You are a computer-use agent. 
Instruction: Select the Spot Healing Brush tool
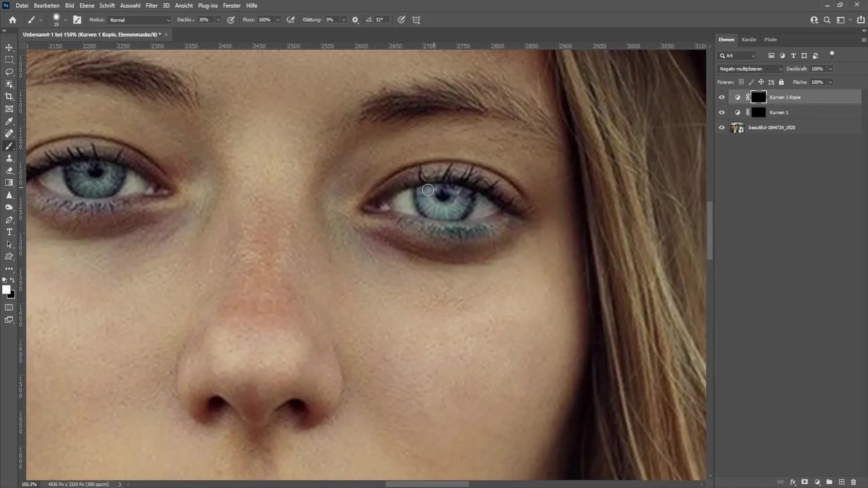9,133
